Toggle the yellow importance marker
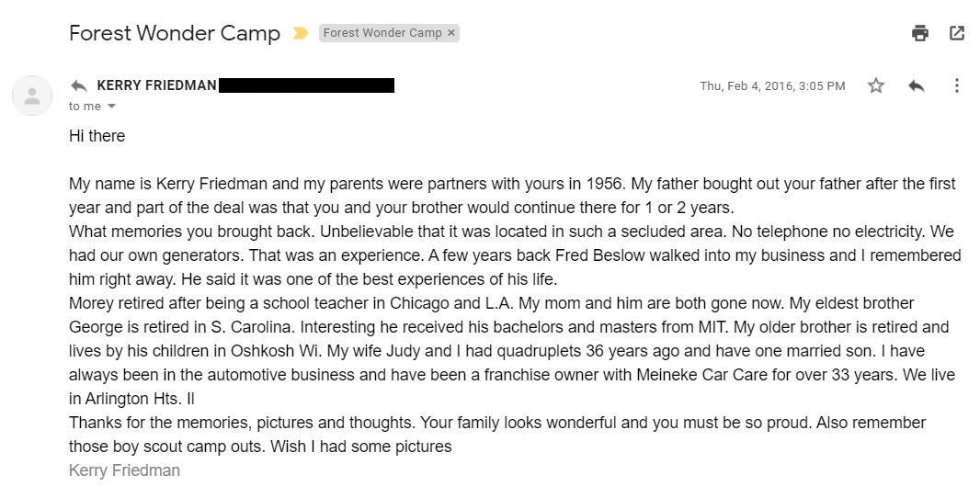 click(300, 33)
